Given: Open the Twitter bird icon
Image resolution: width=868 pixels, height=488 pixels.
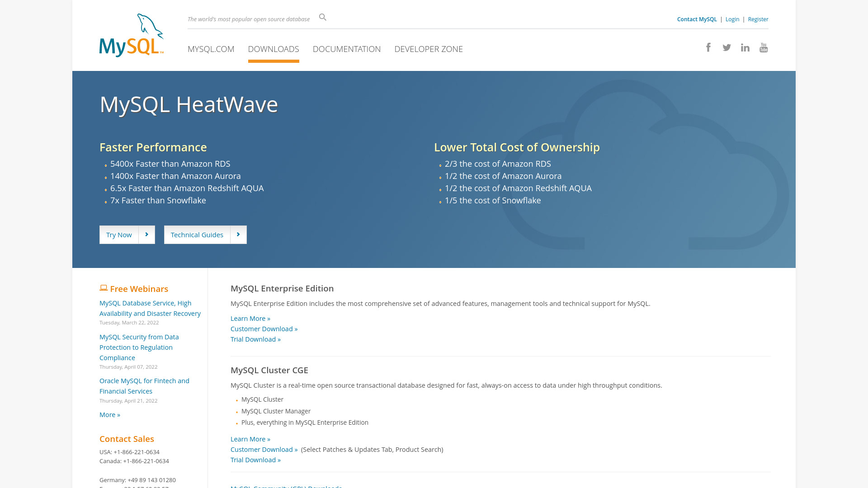Looking at the screenshot, I should pyautogui.click(x=726, y=47).
